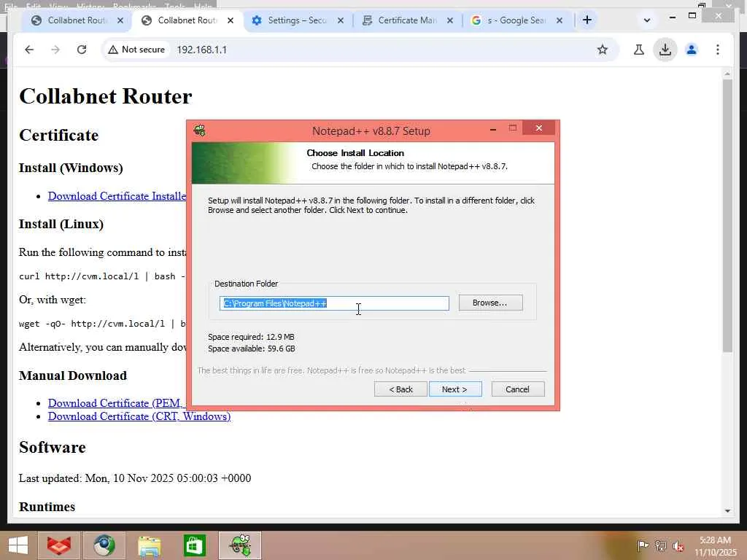Close the Certificate Manager tab

point(450,20)
